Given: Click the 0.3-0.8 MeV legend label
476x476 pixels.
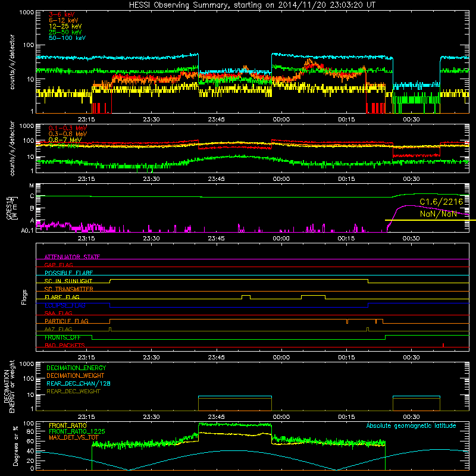Looking at the screenshot, I should coord(68,134).
